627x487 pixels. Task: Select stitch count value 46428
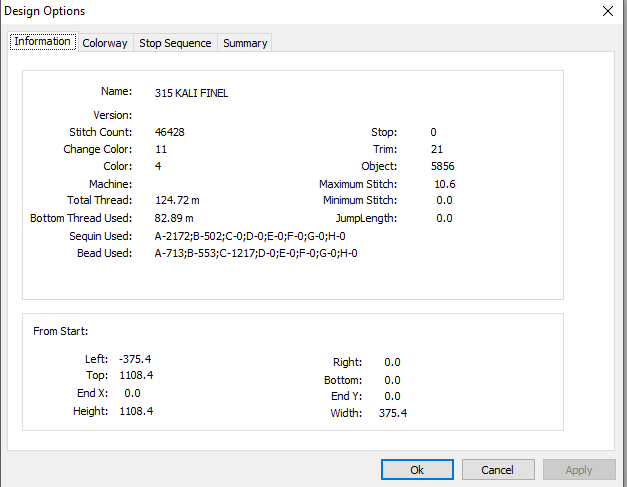click(170, 132)
